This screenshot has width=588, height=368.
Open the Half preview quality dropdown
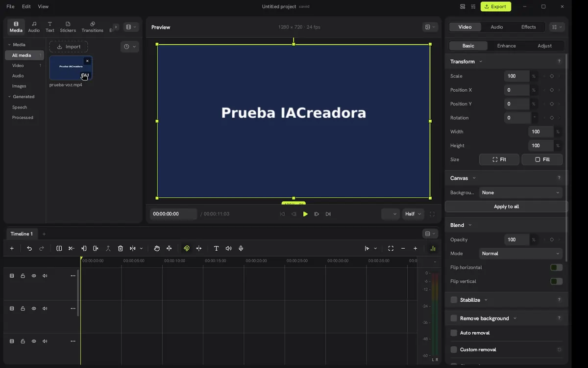coord(413,214)
